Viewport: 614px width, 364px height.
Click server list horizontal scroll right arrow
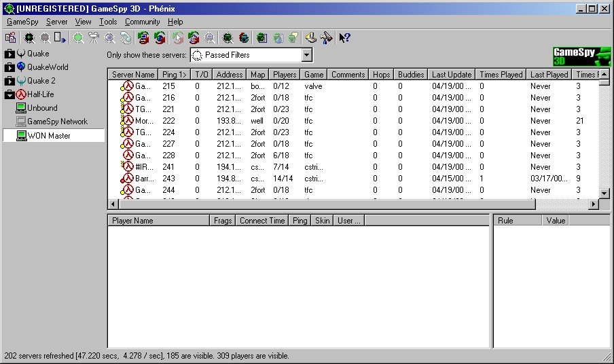pyautogui.click(x=594, y=204)
